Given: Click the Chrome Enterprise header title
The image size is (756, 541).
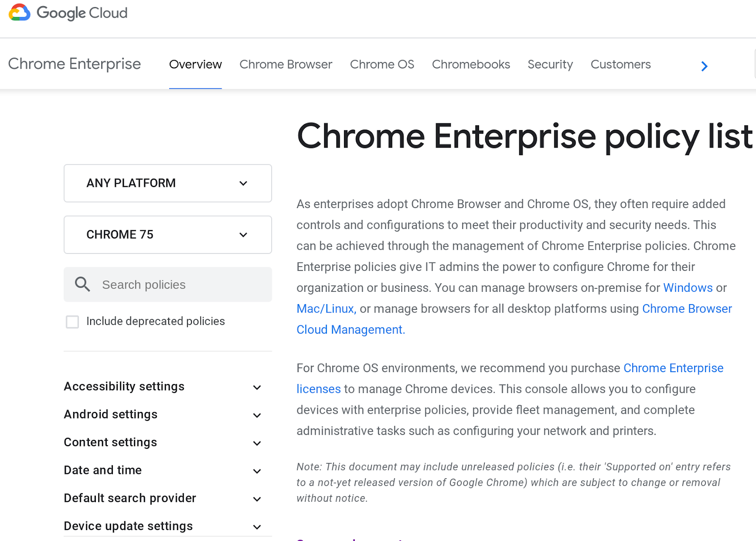Looking at the screenshot, I should coord(75,64).
